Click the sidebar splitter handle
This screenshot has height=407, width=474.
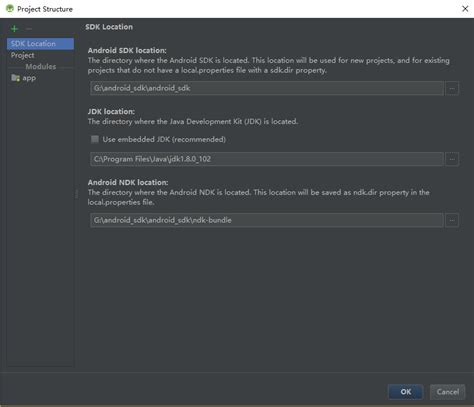coord(77,194)
